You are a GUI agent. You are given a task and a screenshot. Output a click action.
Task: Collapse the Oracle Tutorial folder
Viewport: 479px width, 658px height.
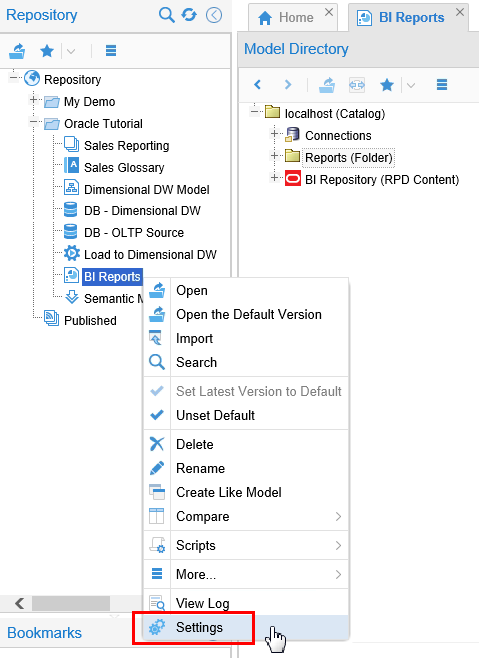click(34, 122)
